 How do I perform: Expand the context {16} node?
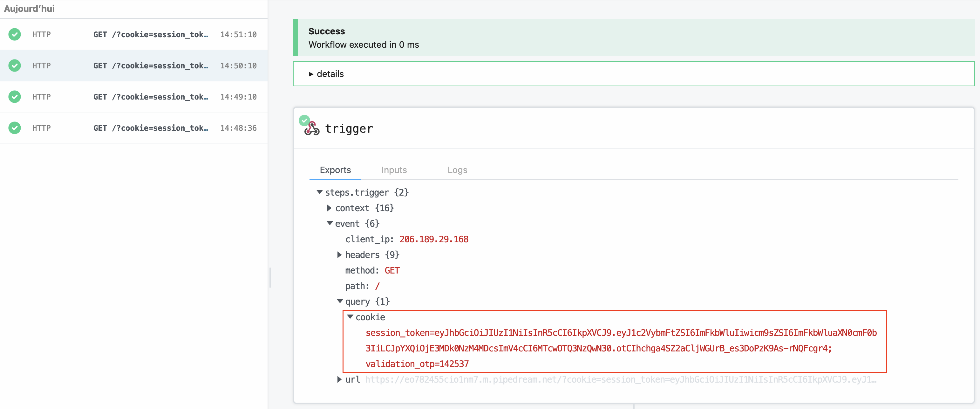(330, 208)
